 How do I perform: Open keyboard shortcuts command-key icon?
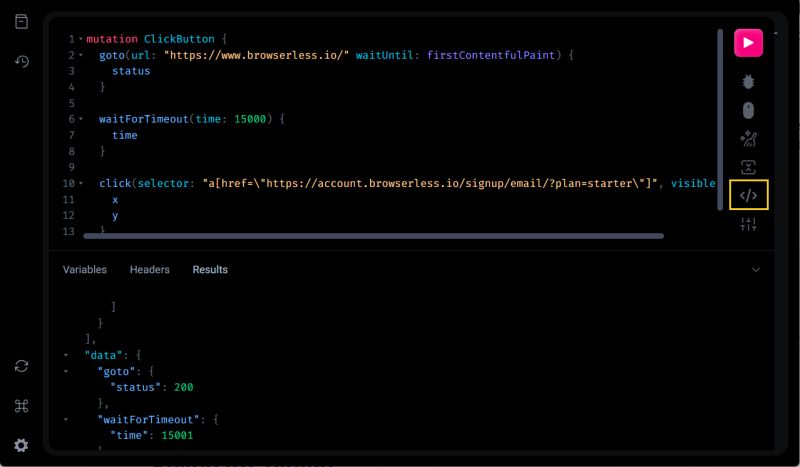point(21,406)
